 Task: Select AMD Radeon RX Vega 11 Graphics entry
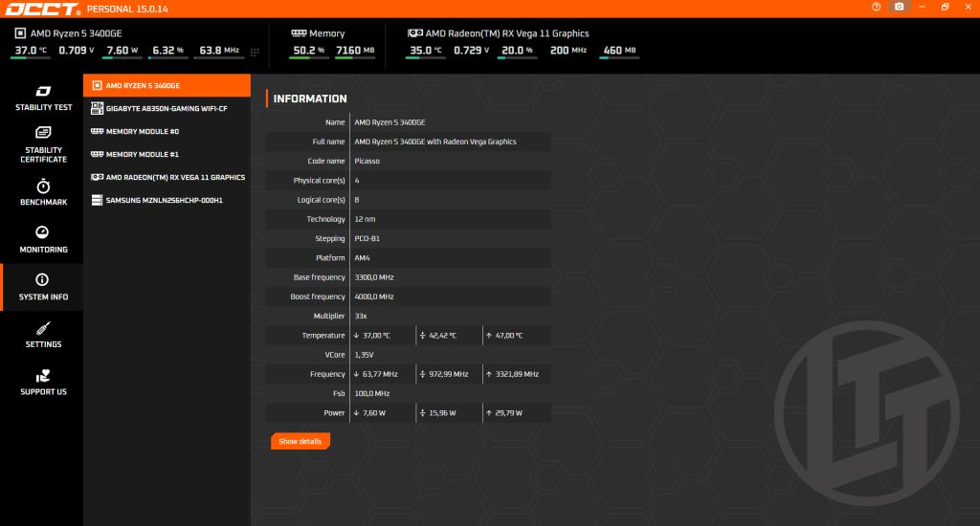(167, 178)
